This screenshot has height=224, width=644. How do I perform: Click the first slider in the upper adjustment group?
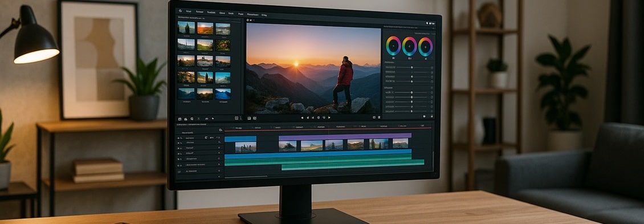(x=412, y=67)
